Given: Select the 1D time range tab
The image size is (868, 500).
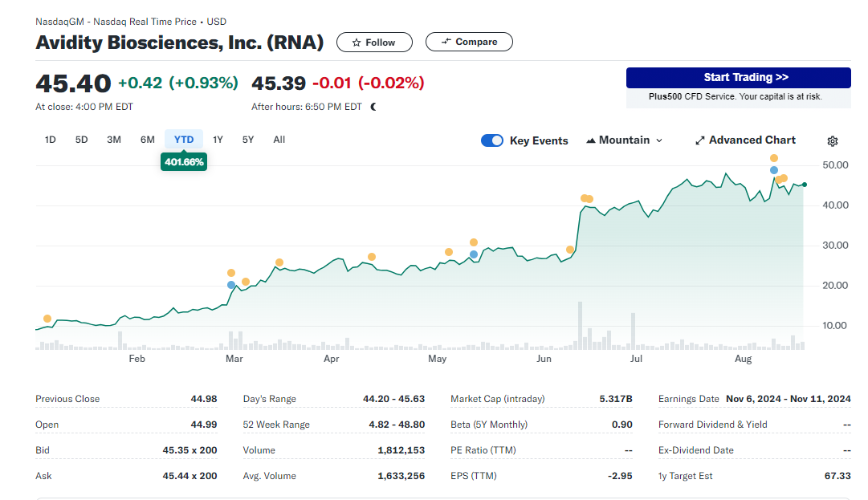Looking at the screenshot, I should point(51,140).
